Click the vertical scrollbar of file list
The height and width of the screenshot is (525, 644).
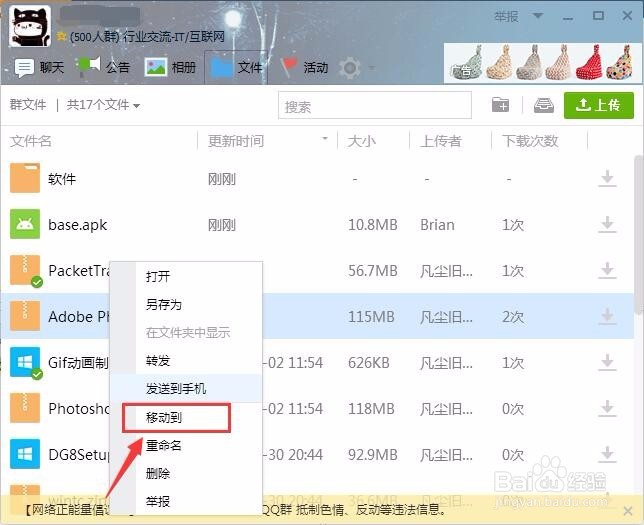coord(639,234)
